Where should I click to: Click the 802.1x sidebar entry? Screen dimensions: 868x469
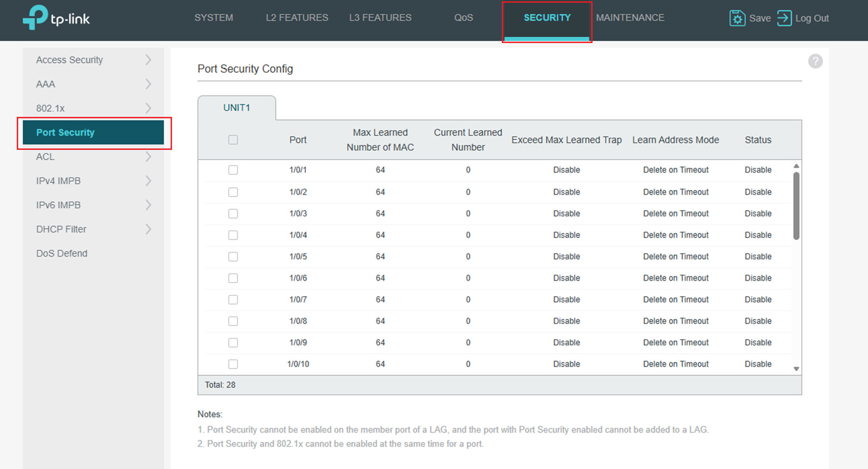point(50,108)
